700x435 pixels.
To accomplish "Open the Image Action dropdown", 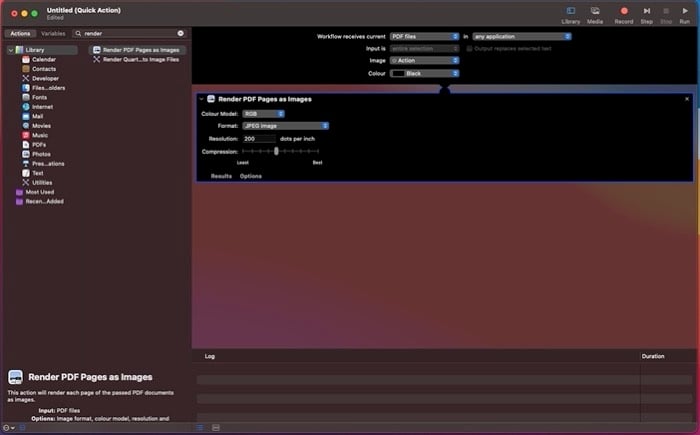I will tap(425, 61).
